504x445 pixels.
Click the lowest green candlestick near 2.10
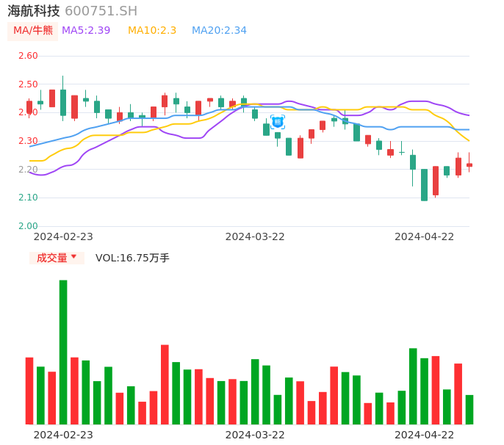(425, 185)
